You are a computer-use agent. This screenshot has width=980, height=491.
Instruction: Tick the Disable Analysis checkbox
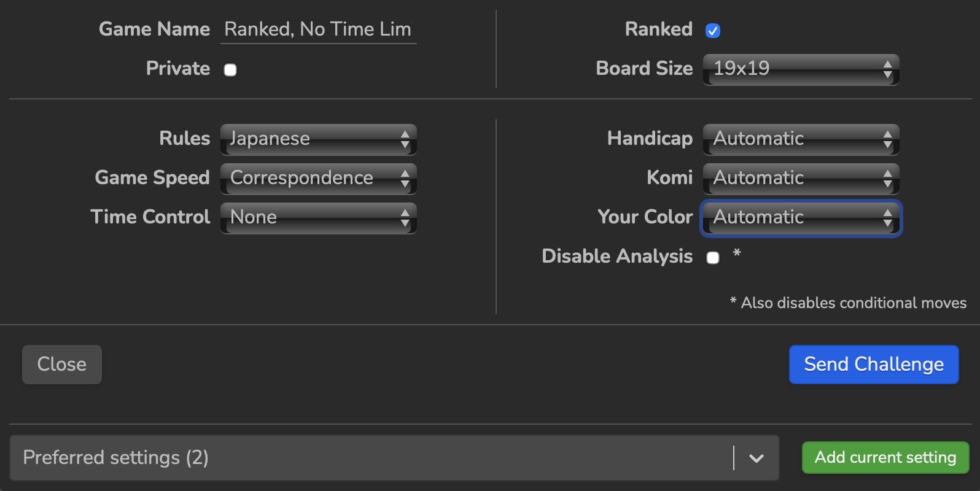(712, 258)
